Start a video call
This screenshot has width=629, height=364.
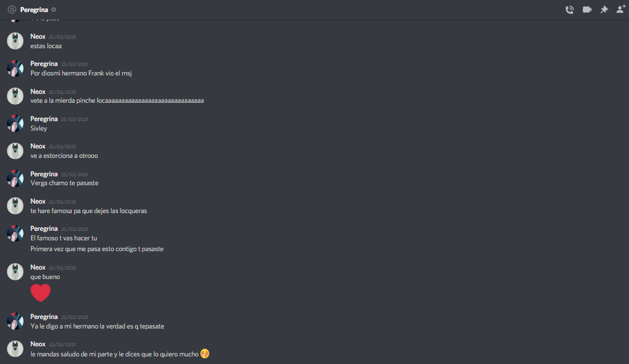point(587,10)
